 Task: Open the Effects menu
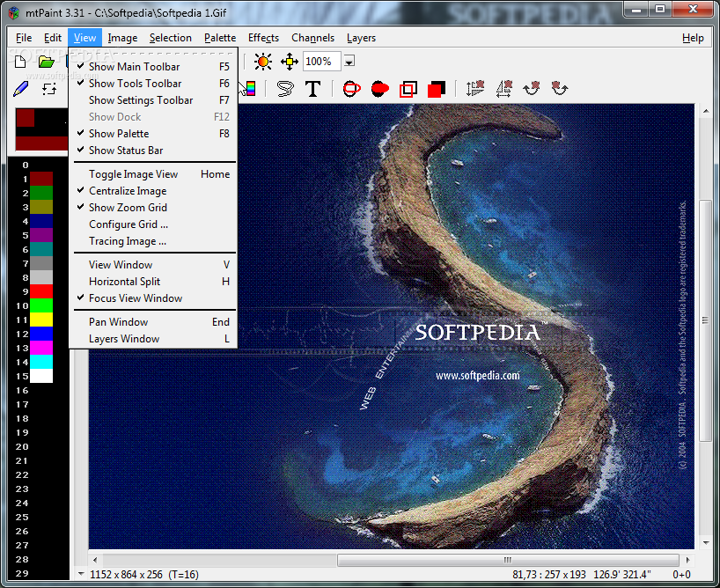point(263,38)
